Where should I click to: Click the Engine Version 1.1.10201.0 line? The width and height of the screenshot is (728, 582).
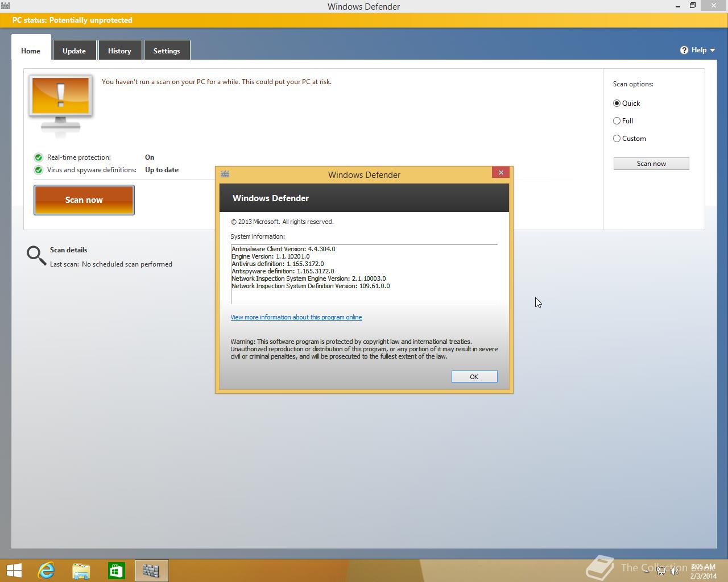[x=271, y=256]
